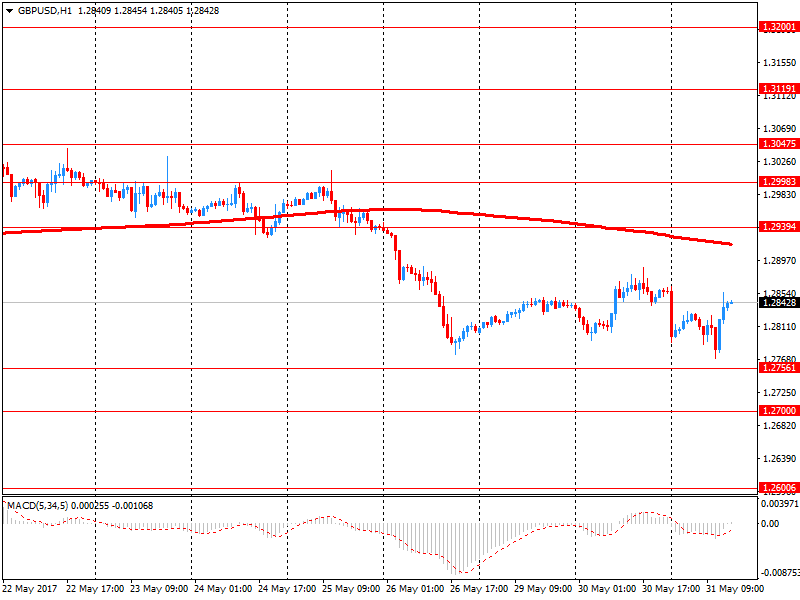Open the chart menu triangle beside GBPUSD,H1

point(9,11)
